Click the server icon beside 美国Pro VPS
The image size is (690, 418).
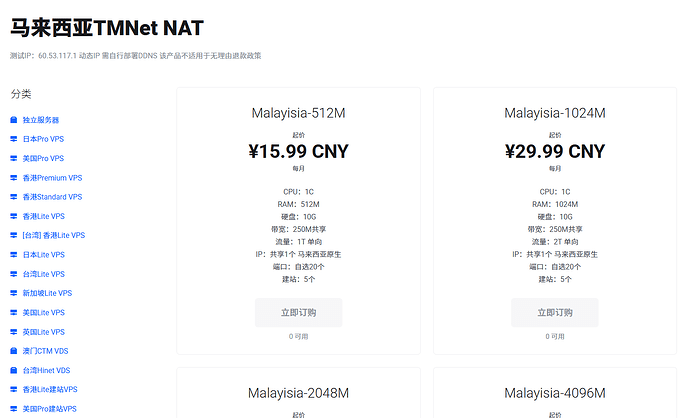tap(14, 158)
